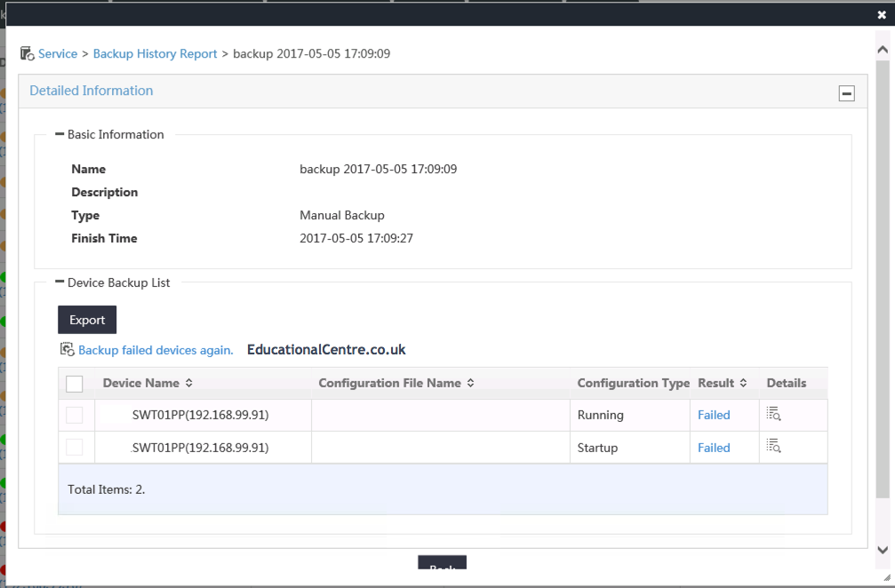This screenshot has width=895, height=588.
Task: Check the Startup row SWT01PP checkbox
Action: pyautogui.click(x=75, y=448)
